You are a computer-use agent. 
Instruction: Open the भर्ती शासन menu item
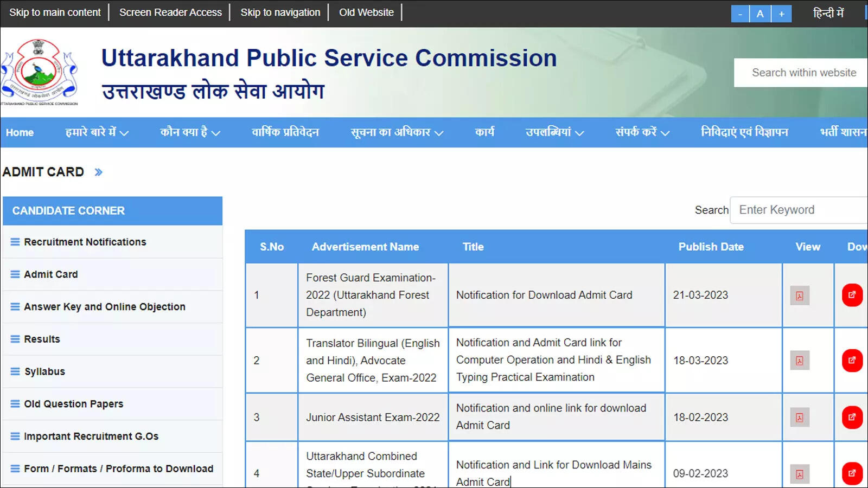point(844,132)
